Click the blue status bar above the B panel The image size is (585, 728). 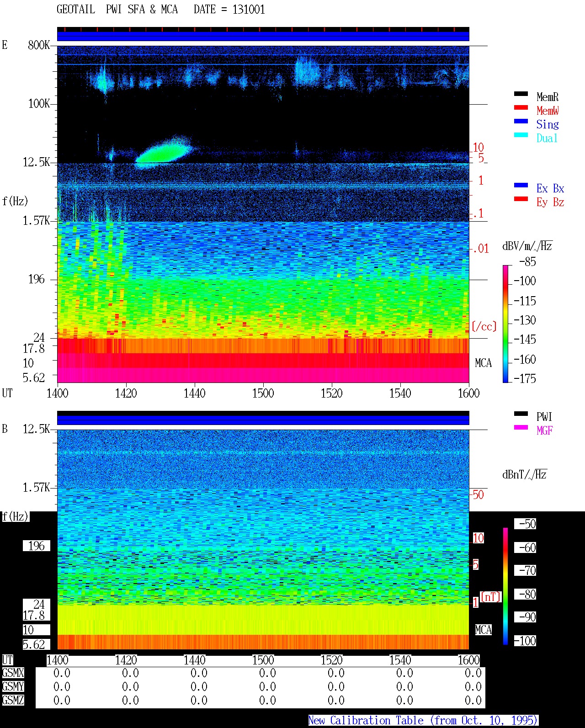tap(263, 420)
